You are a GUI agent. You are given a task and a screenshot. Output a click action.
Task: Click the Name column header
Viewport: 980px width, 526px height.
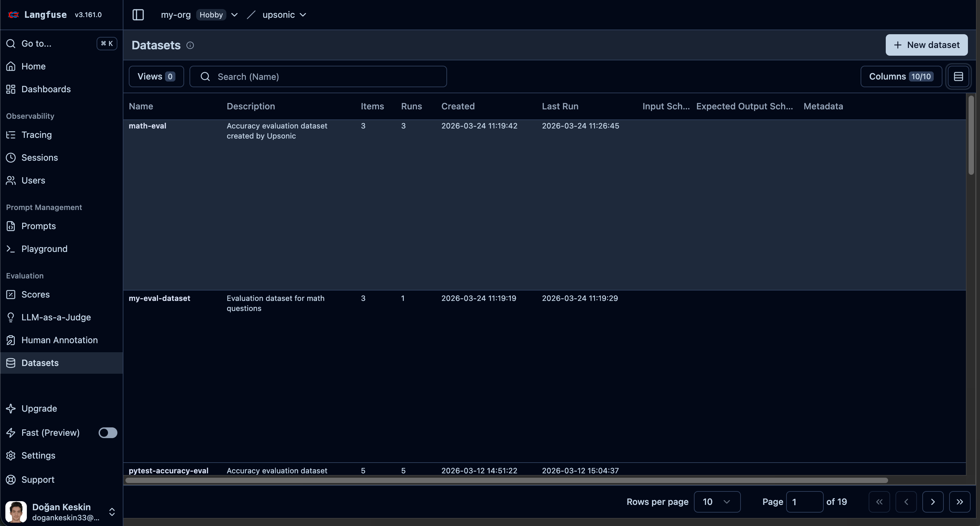coord(141,106)
